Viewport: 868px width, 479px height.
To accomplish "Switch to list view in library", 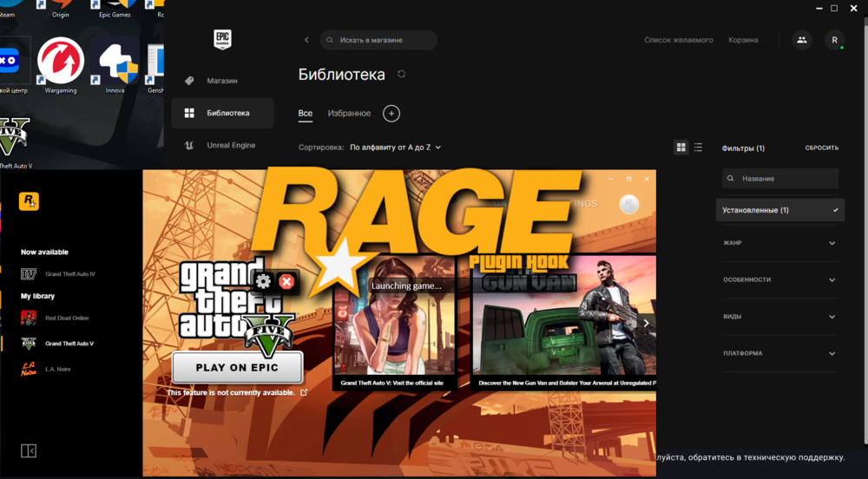I will tap(698, 148).
